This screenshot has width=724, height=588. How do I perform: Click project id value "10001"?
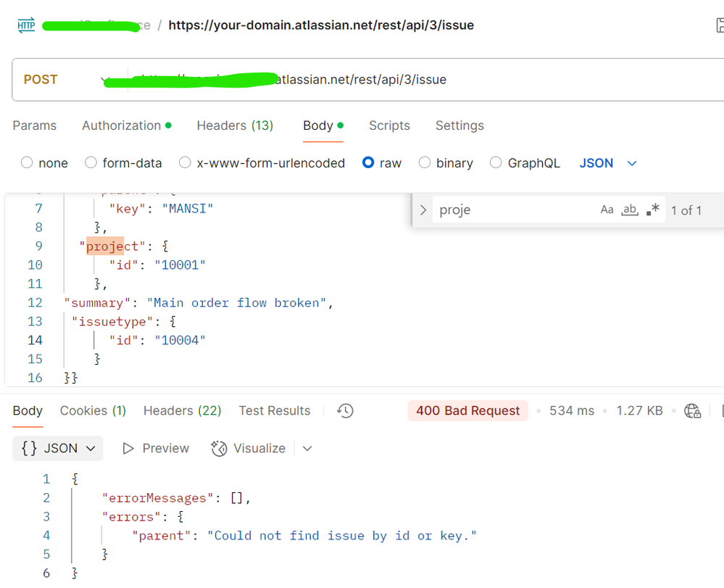(180, 265)
